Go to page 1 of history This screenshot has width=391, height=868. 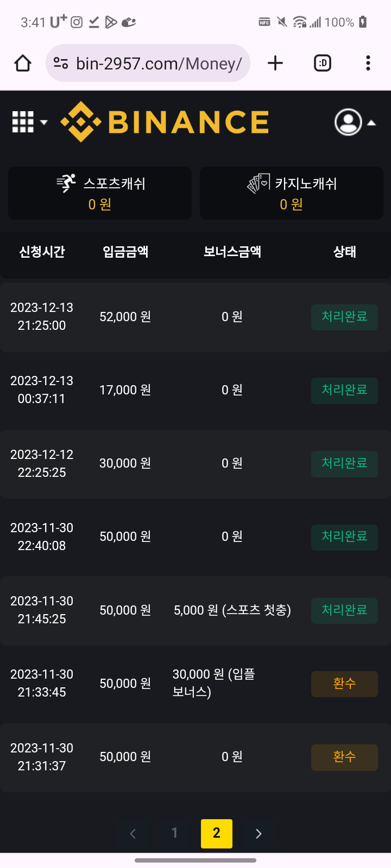point(174,833)
